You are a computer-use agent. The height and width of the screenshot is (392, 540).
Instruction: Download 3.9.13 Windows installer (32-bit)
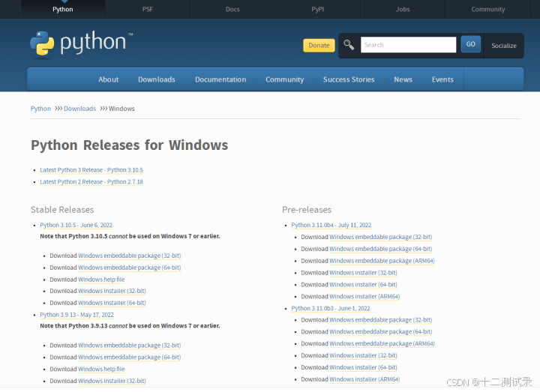coord(112,381)
